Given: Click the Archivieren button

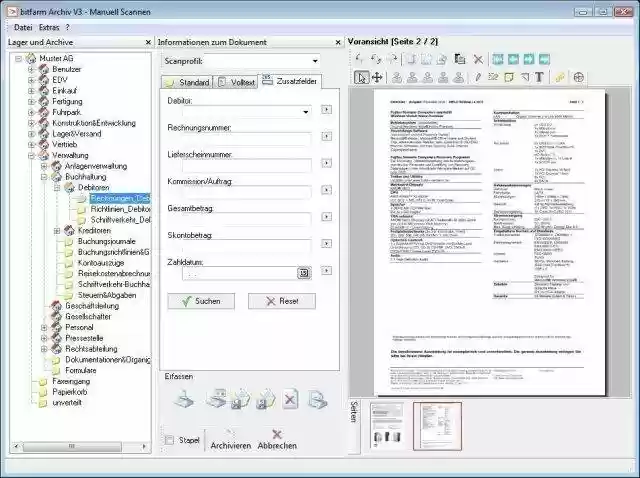Looking at the screenshot, I should (x=231, y=440).
